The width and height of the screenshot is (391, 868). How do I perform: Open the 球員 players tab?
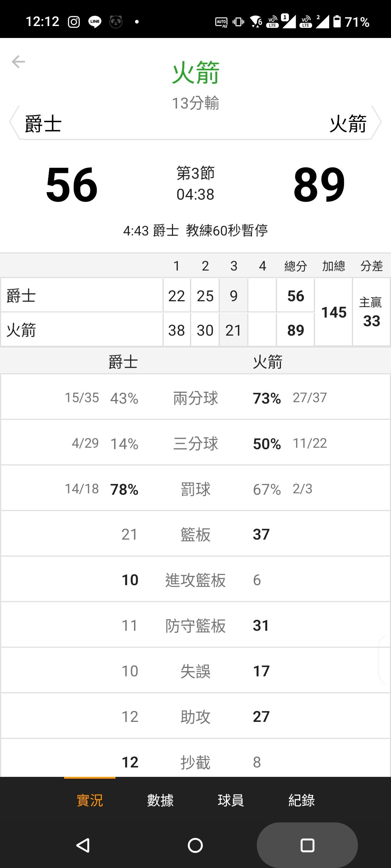point(231,800)
